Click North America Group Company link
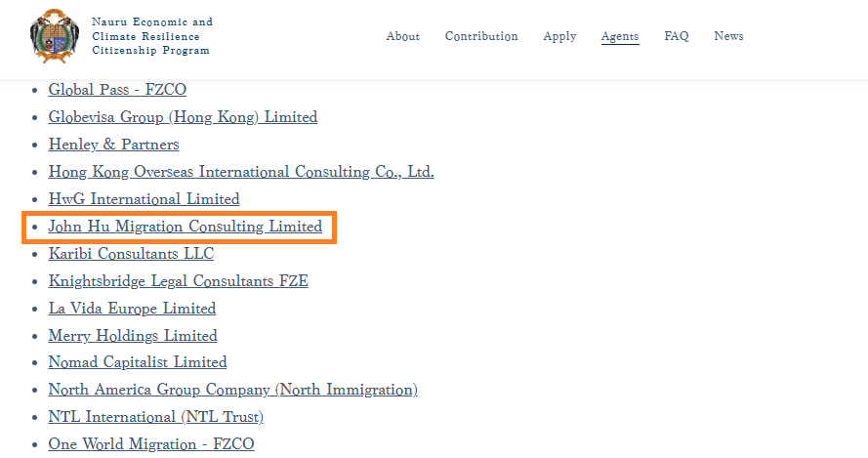 coord(232,390)
